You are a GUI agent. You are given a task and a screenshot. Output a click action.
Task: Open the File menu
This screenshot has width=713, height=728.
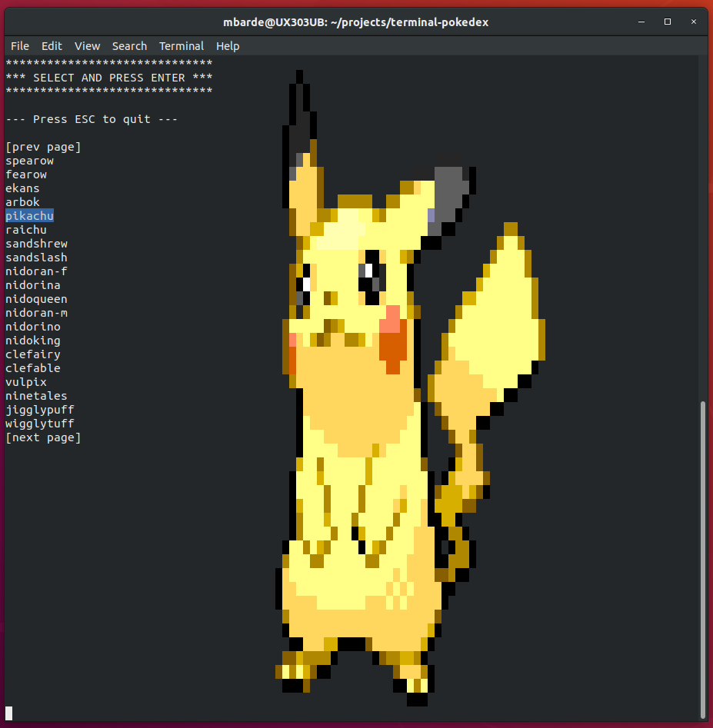pyautogui.click(x=20, y=46)
